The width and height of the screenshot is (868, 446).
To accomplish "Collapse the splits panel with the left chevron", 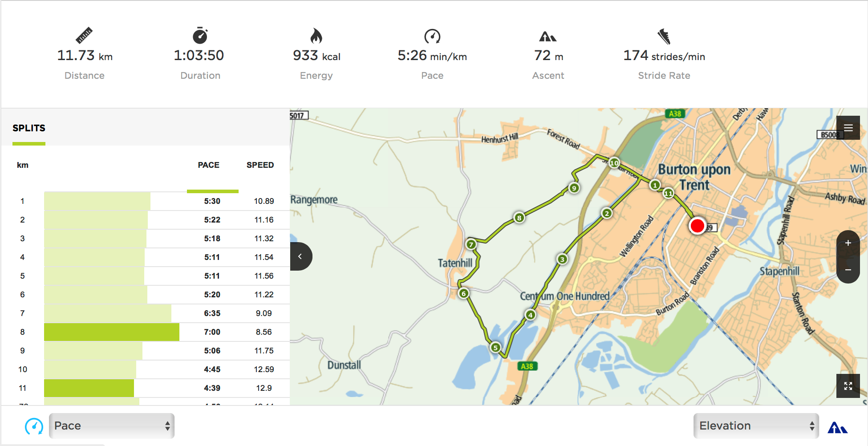I will click(301, 256).
